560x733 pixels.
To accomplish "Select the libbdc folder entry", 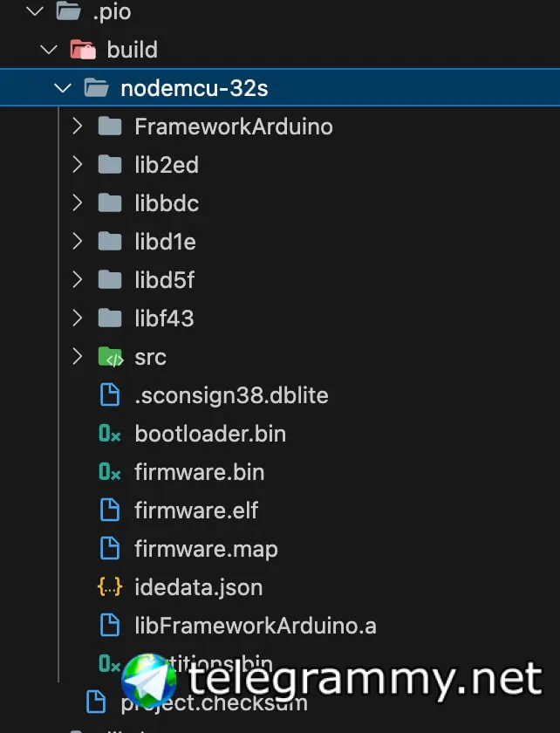I will tap(167, 203).
